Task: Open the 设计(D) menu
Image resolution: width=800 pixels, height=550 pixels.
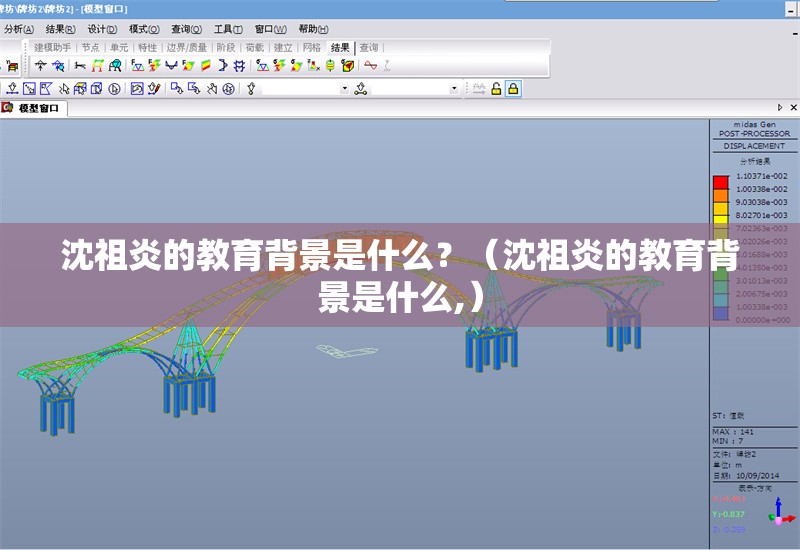Action: coord(102,29)
